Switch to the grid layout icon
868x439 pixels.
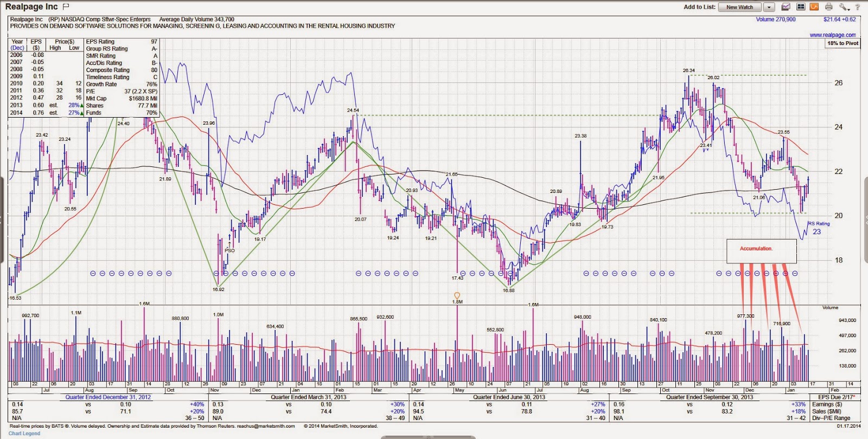coord(801,7)
